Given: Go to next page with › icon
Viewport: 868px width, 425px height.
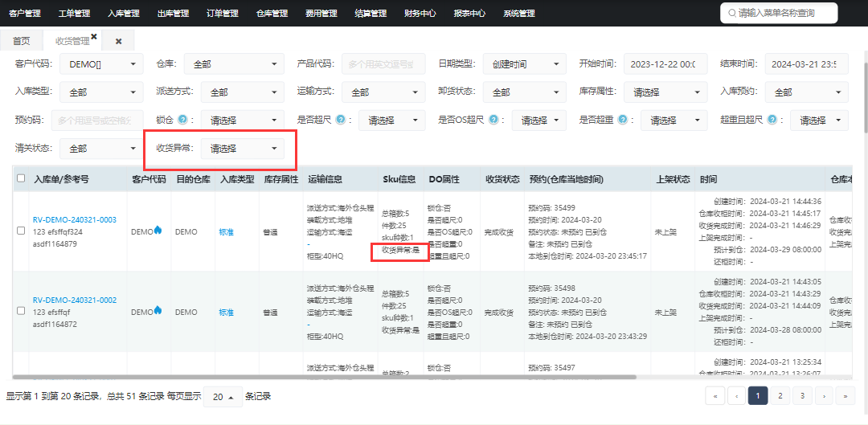Looking at the screenshot, I should coord(824,395).
